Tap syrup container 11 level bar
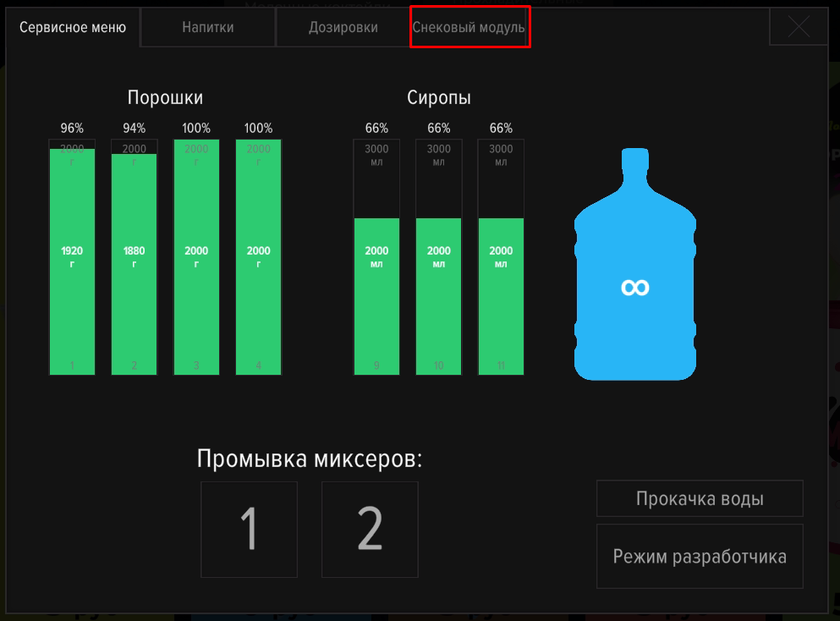The image size is (840, 621). tap(501, 257)
